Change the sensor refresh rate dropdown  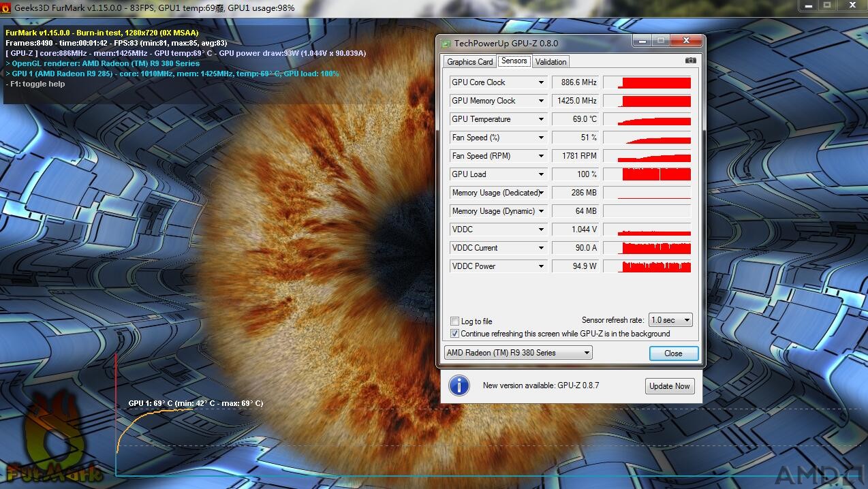pyautogui.click(x=670, y=320)
